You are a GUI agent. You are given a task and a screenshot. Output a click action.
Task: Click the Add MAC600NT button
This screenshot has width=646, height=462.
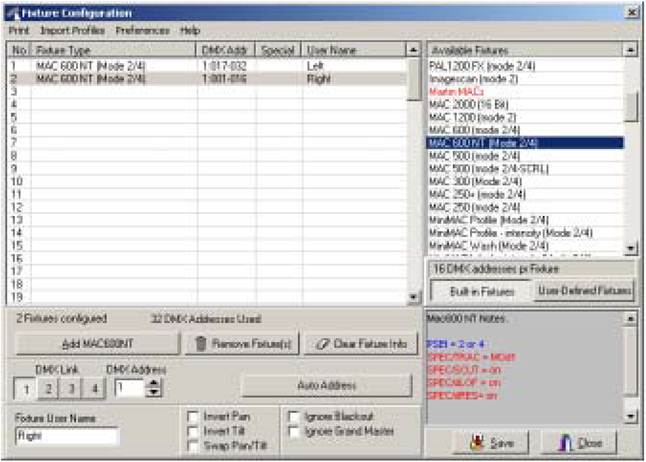click(97, 344)
